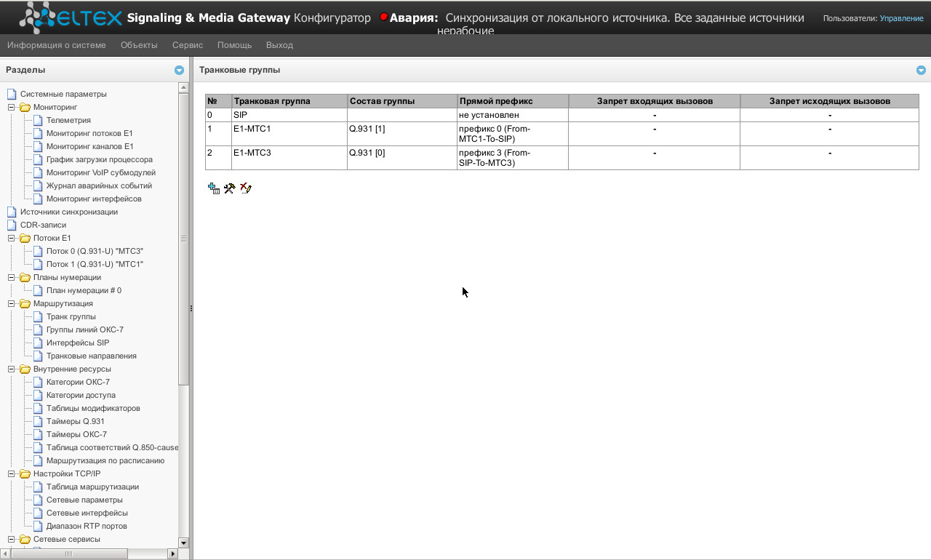
Task: Open Диапазон RTP портов
Action: [87, 526]
